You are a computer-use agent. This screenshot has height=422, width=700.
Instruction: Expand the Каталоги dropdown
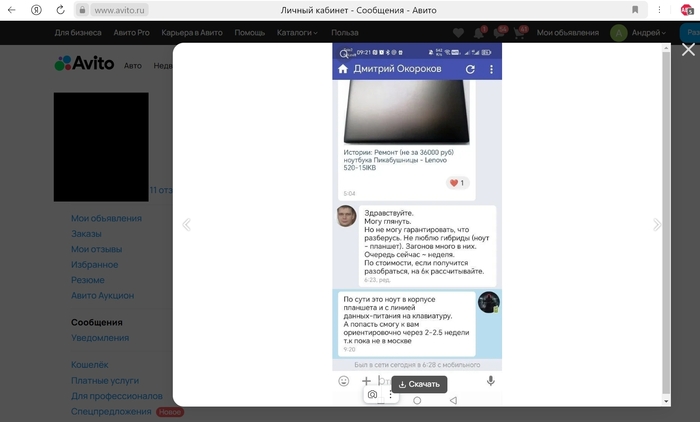tap(297, 33)
